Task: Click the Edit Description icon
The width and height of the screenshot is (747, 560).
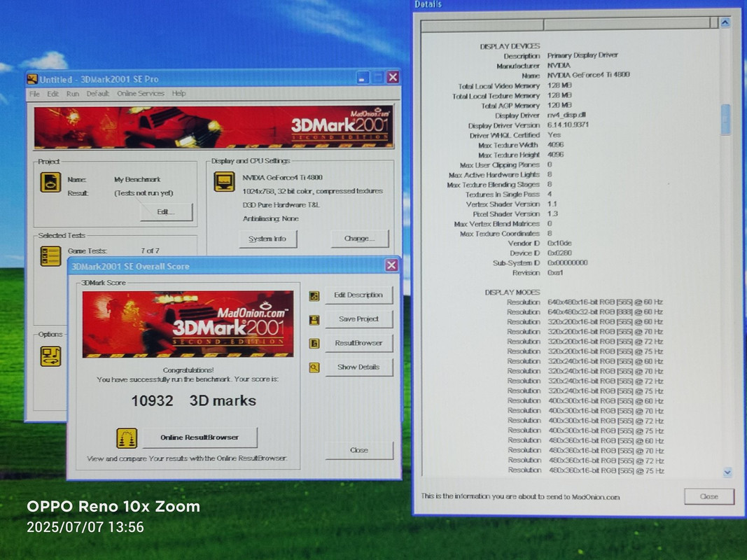Action: [x=314, y=296]
